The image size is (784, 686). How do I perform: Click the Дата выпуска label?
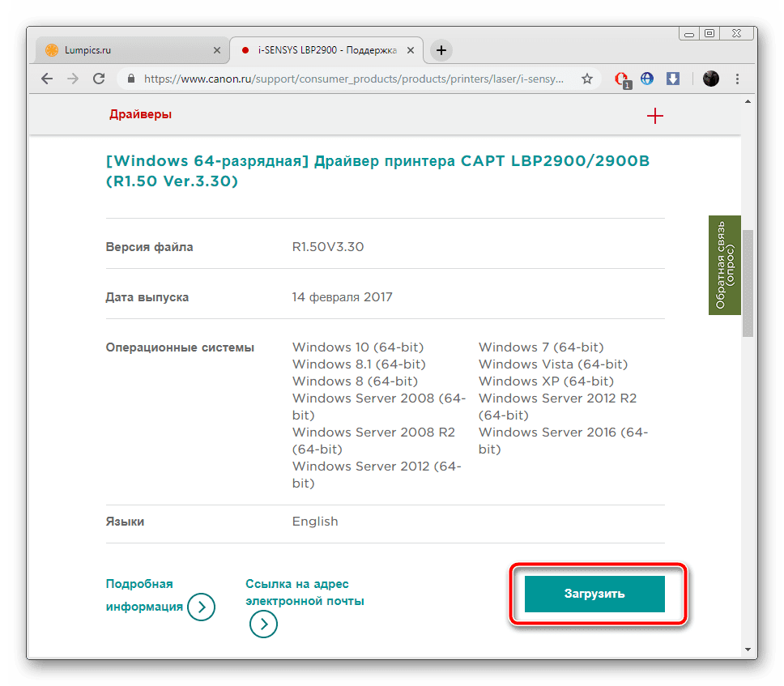pos(147,297)
